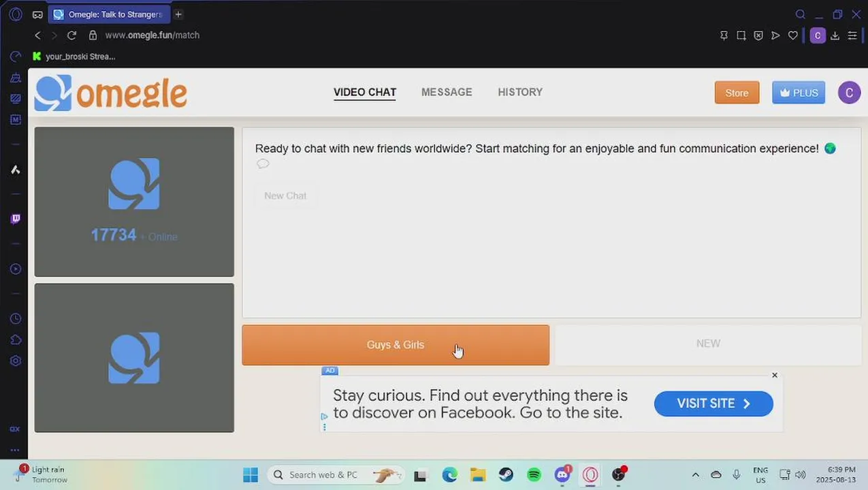Open sidebar three-dots more options

point(15,450)
